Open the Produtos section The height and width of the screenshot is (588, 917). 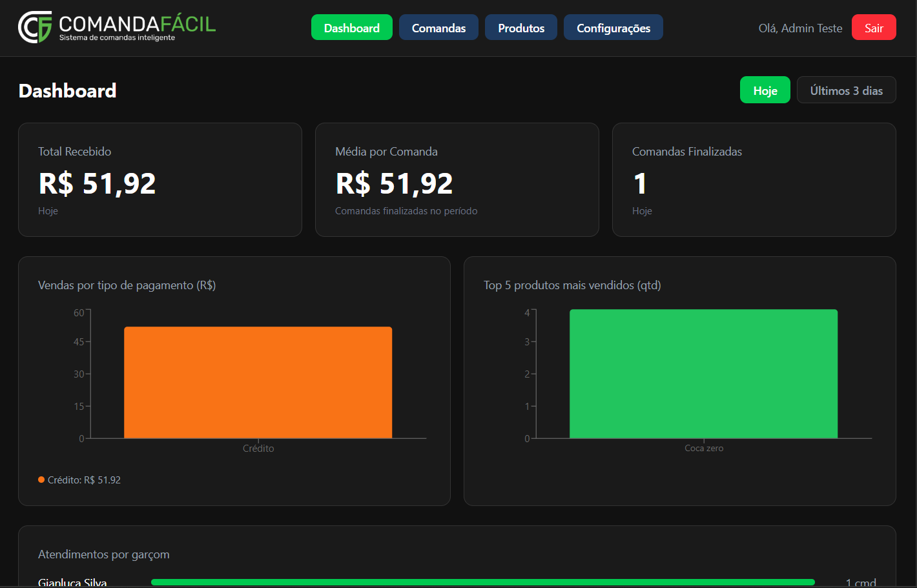click(520, 27)
